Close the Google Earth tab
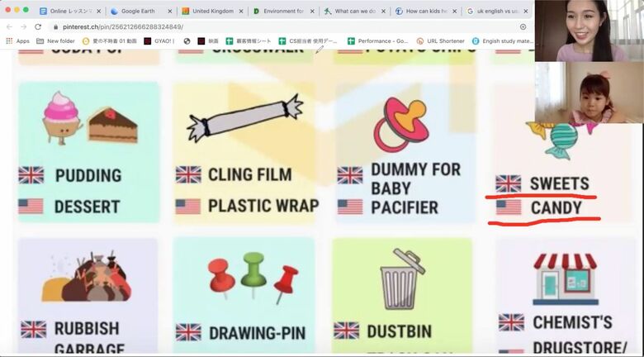The image size is (644, 357). click(x=169, y=12)
